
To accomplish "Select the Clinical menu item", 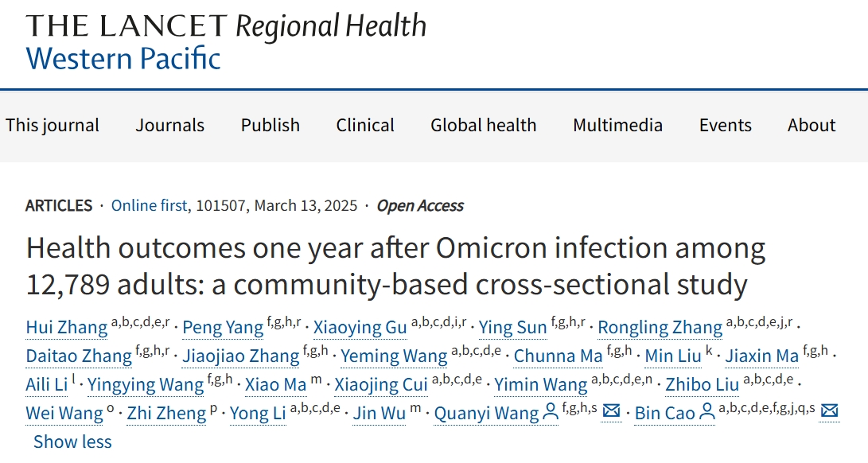I will point(365,125).
